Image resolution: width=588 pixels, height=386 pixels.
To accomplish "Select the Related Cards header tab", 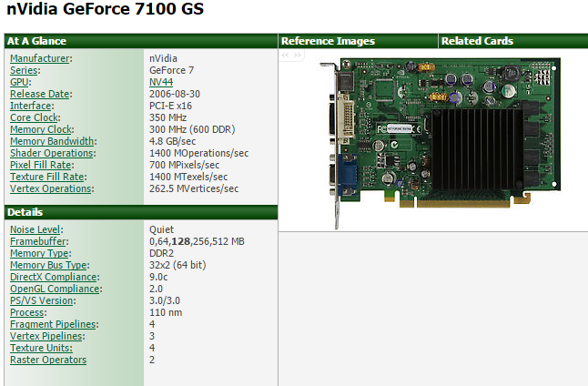I will click(513, 41).
